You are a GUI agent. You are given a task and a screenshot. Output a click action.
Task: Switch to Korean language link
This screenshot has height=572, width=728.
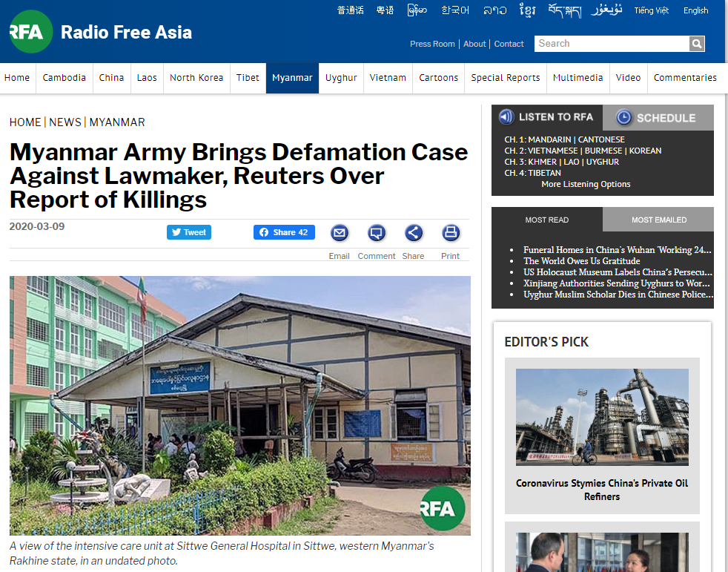[x=455, y=10]
